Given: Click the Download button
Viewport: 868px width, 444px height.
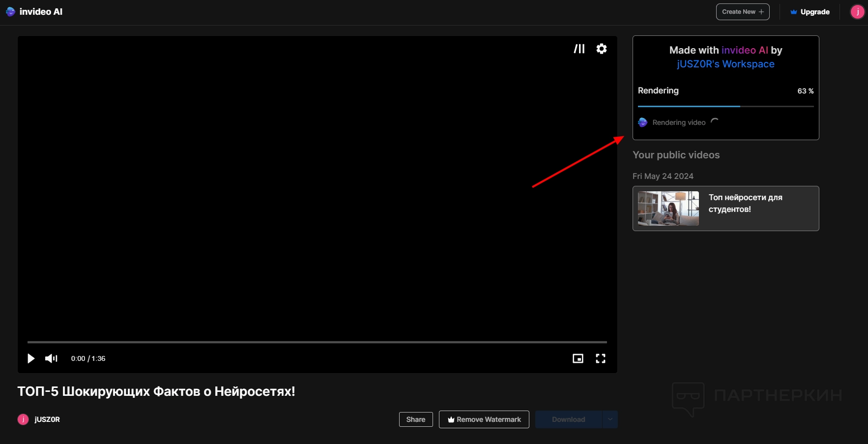Looking at the screenshot, I should pos(568,419).
